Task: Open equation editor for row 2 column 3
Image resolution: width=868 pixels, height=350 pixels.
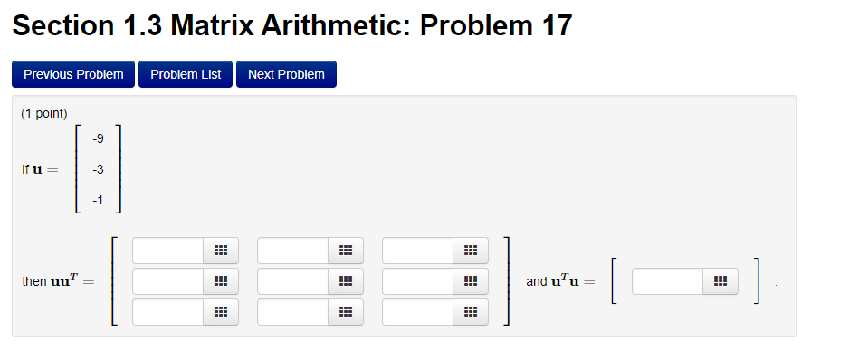Action: click(471, 281)
